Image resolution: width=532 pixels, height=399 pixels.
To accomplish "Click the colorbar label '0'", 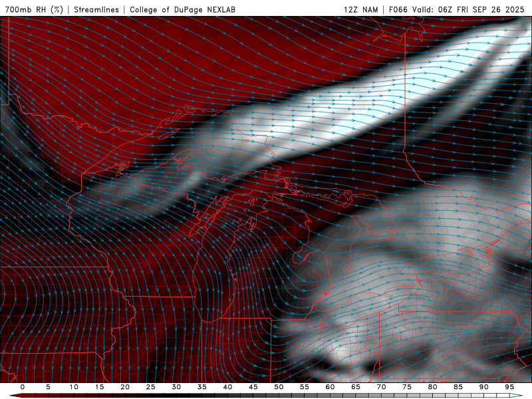I will point(23,387).
